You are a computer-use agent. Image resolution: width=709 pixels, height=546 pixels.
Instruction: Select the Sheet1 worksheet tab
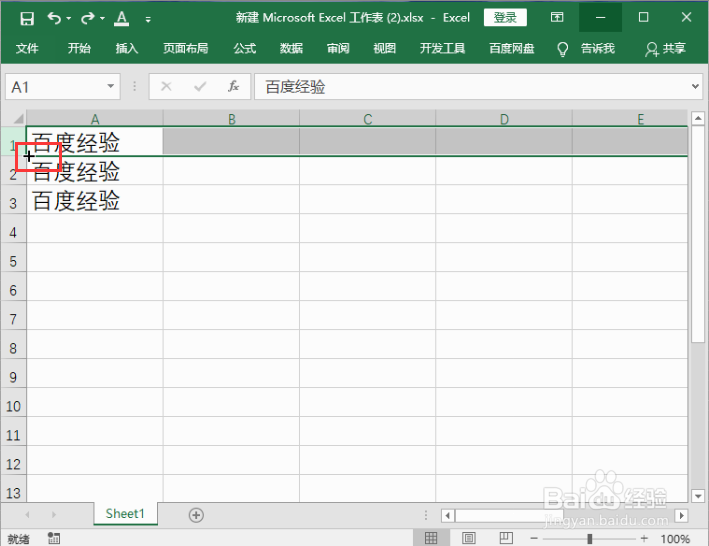point(125,514)
